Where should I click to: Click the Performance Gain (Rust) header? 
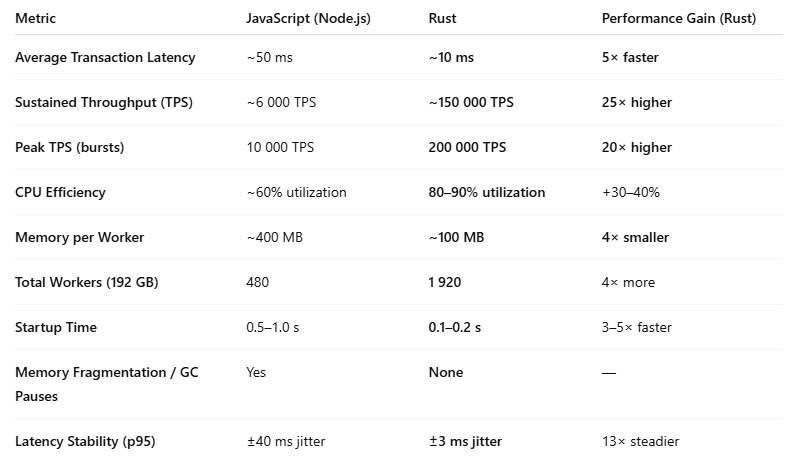pyautogui.click(x=678, y=18)
